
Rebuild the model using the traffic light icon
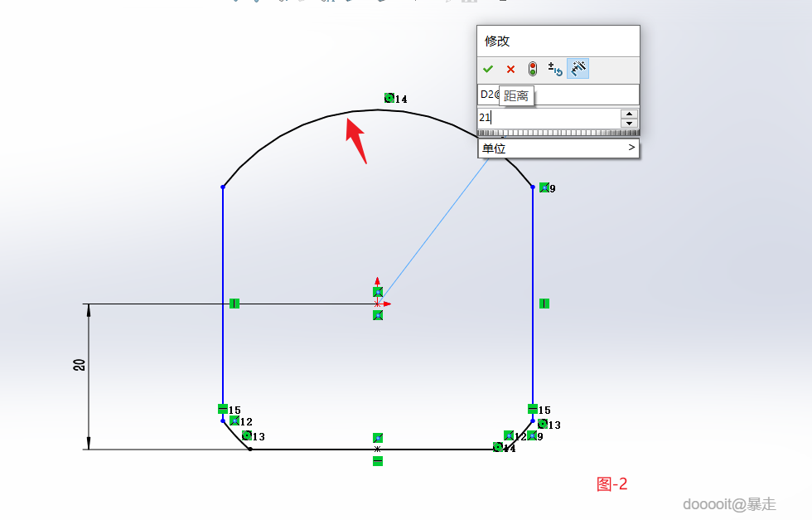pos(532,69)
